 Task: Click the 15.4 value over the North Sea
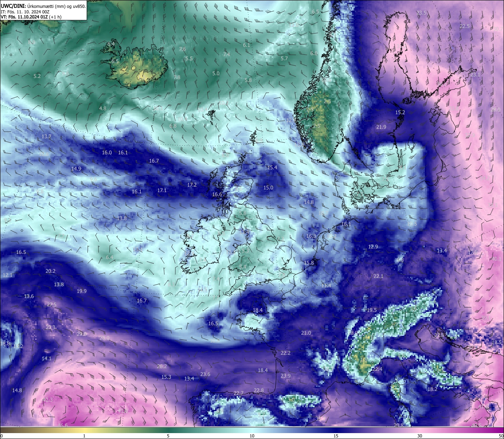click(x=272, y=167)
